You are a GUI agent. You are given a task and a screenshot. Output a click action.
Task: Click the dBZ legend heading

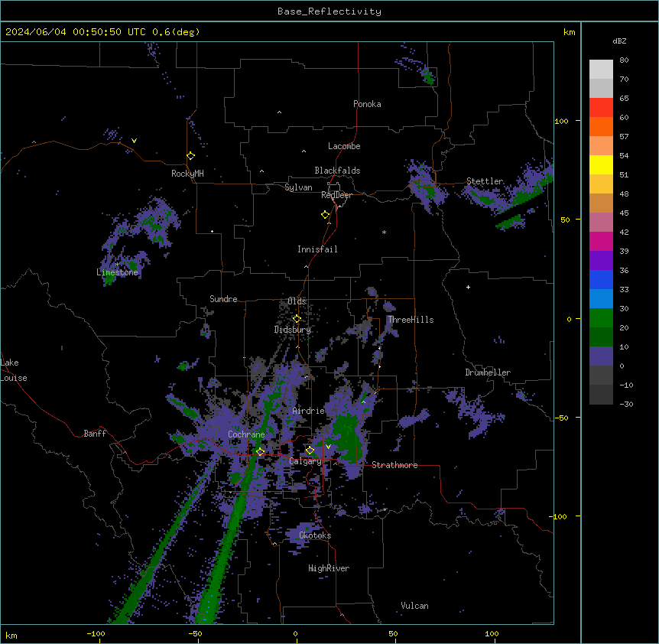point(619,41)
